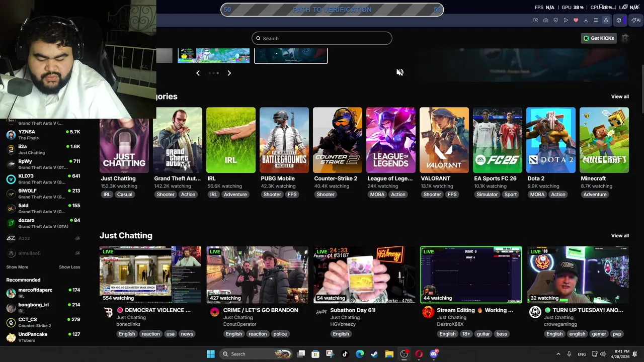Click the user profile icon in browser toolbar

coord(606,20)
